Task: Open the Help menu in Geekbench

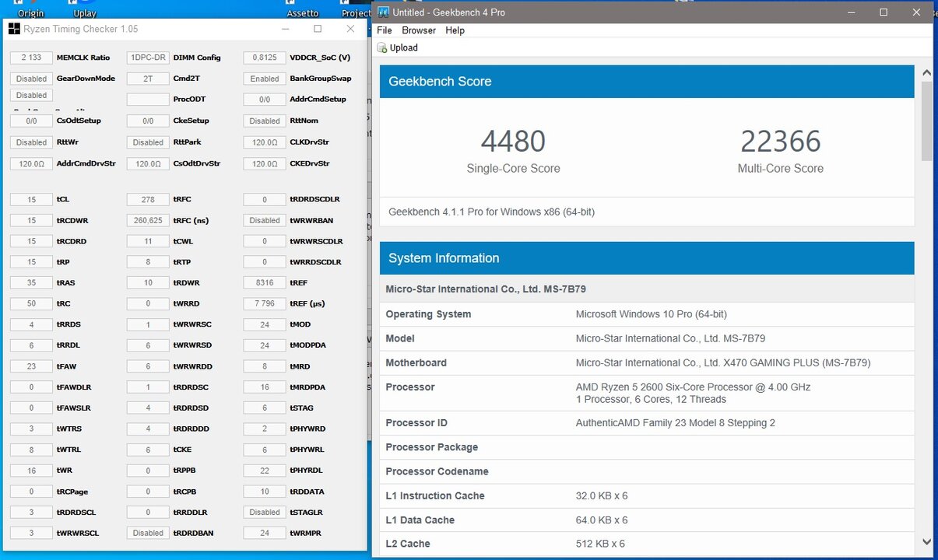Action: click(x=455, y=30)
